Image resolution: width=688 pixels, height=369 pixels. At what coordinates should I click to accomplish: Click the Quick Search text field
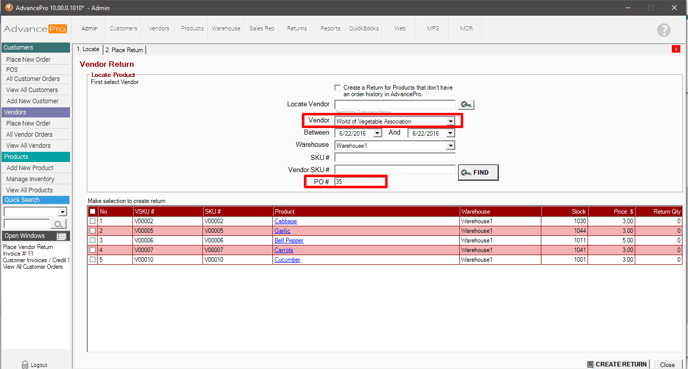(27, 224)
